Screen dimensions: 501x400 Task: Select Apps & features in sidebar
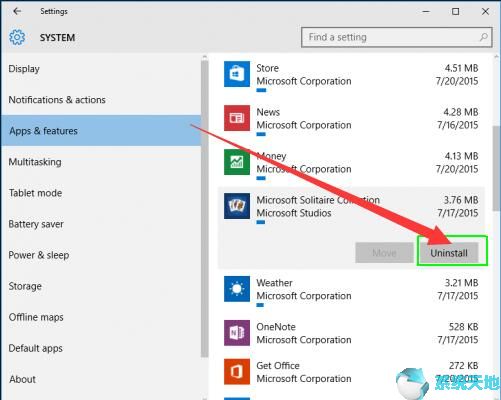pos(101,131)
